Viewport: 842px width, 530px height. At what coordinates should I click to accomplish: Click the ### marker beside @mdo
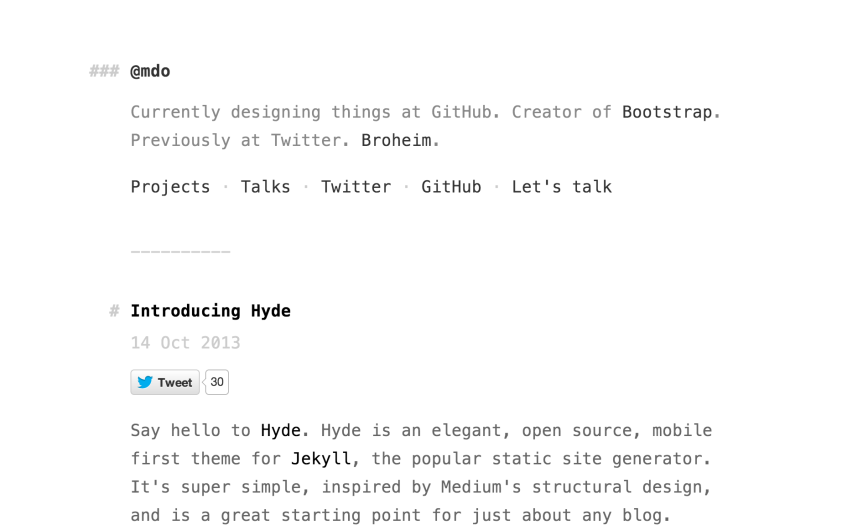click(x=104, y=71)
